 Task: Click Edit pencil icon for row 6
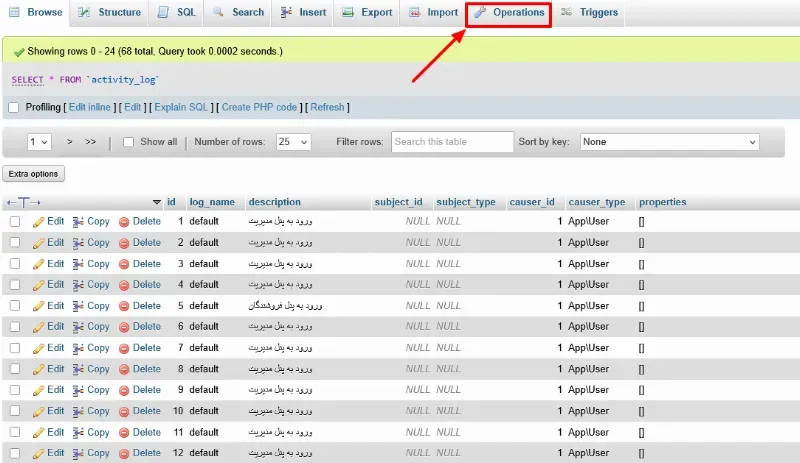(38, 327)
